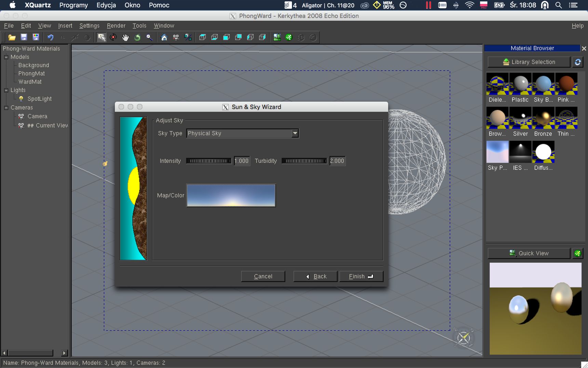Screen dimensions: 588x368
Task: Click the Map/Color sky swatch
Action: click(231, 195)
